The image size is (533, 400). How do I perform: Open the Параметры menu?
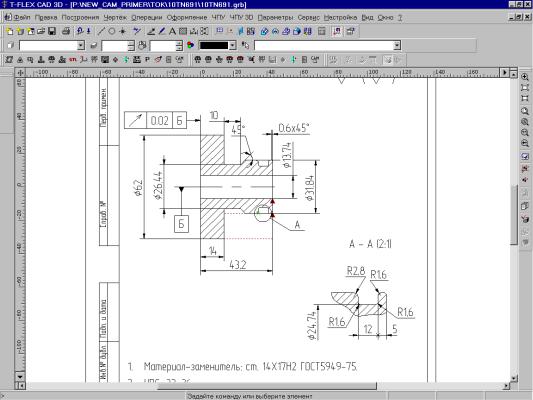275,17
